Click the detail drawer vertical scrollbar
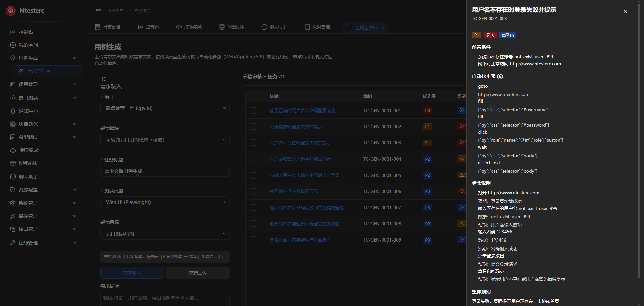Image resolution: width=644 pixels, height=306 pixels. click(x=639, y=141)
